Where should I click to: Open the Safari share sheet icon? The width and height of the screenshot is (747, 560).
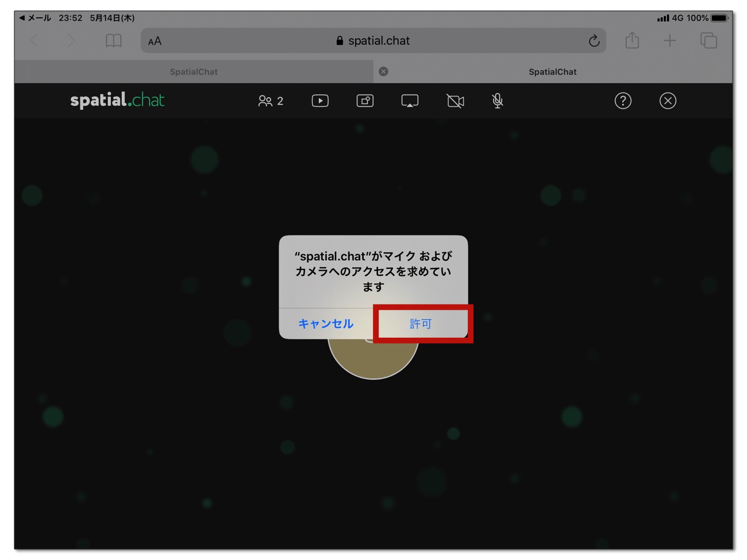[632, 40]
